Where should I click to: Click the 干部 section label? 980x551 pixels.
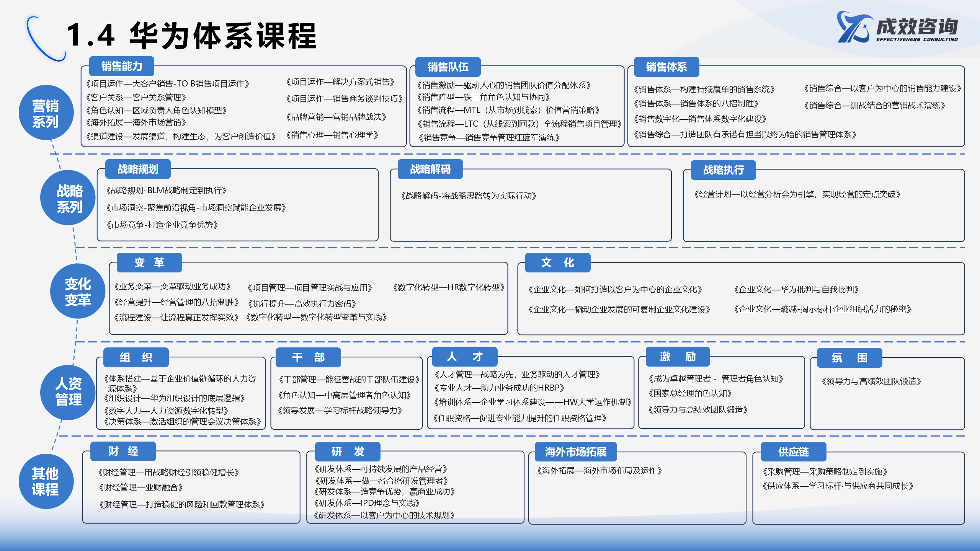(x=308, y=357)
